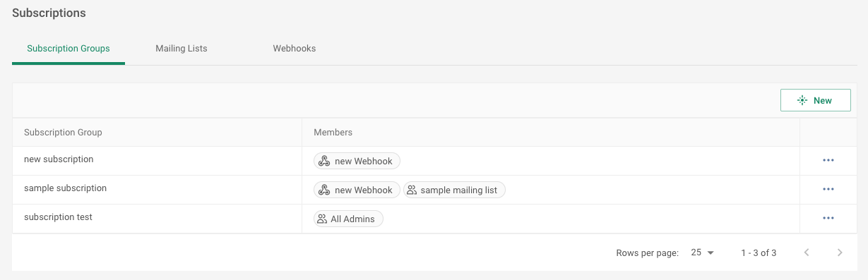Click the people icon on sample mailing list chip
The height and width of the screenshot is (280, 868).
point(412,190)
